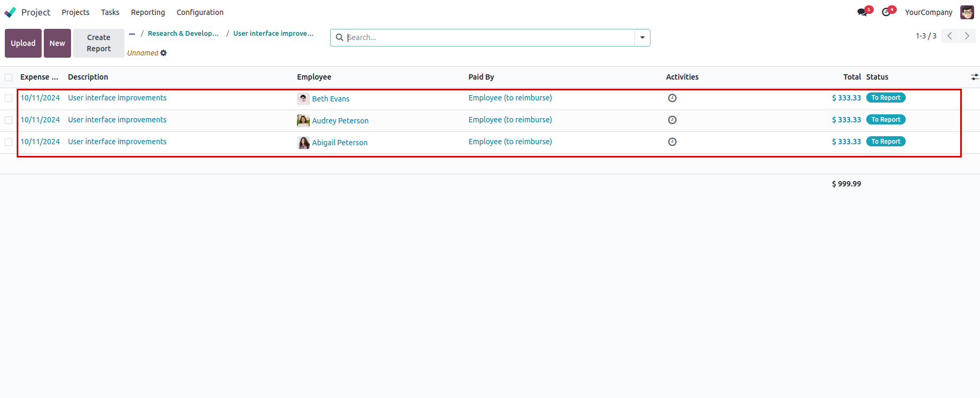The width and height of the screenshot is (980, 398).
Task: Open the activities clock icon in navbar
Action: pyautogui.click(x=886, y=12)
